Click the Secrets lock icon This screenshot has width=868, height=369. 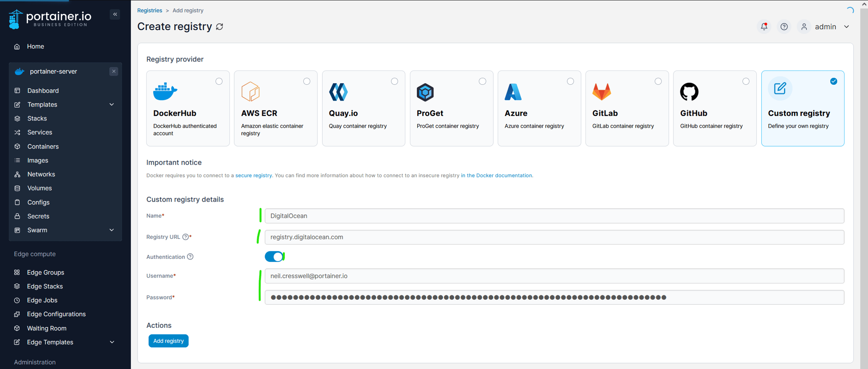(17, 216)
